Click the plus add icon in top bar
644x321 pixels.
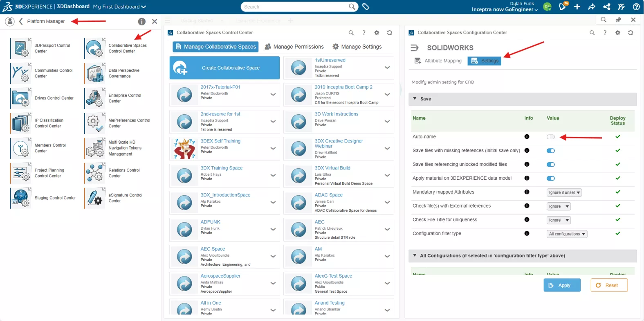577,7
